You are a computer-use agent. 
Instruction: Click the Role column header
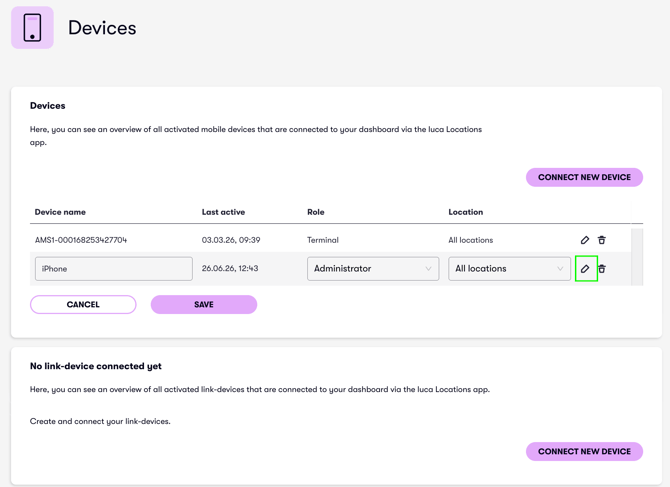point(316,212)
